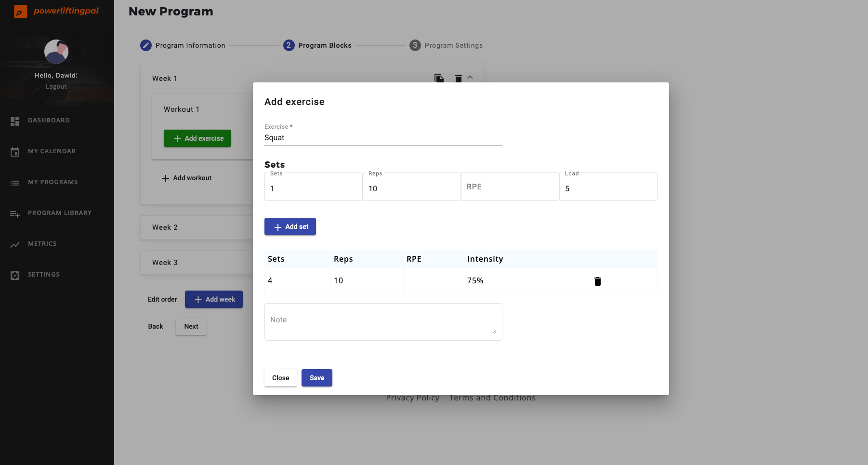Click the blue Add set button
This screenshot has height=465, width=868.
290,226
